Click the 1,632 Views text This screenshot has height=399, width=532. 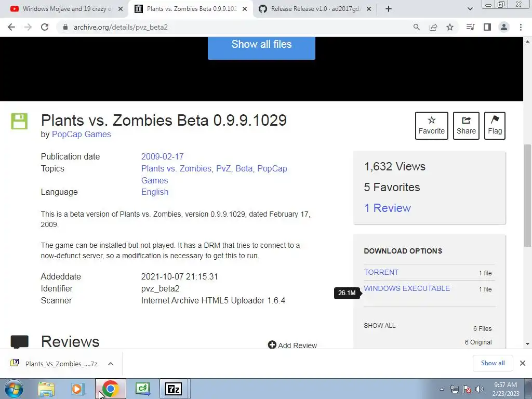(x=395, y=166)
